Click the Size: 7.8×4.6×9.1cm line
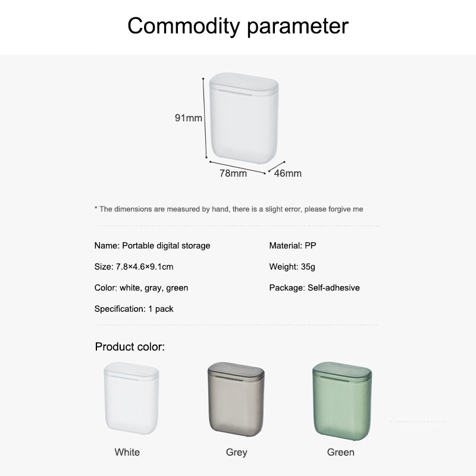Viewport: 476px width, 476px height. [x=134, y=267]
